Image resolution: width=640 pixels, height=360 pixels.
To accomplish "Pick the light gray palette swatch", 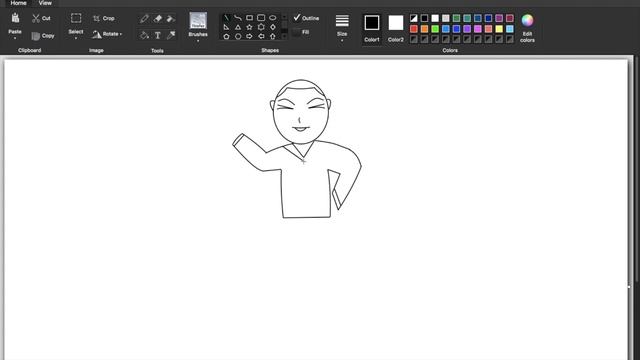I will pyautogui.click(x=446, y=18).
